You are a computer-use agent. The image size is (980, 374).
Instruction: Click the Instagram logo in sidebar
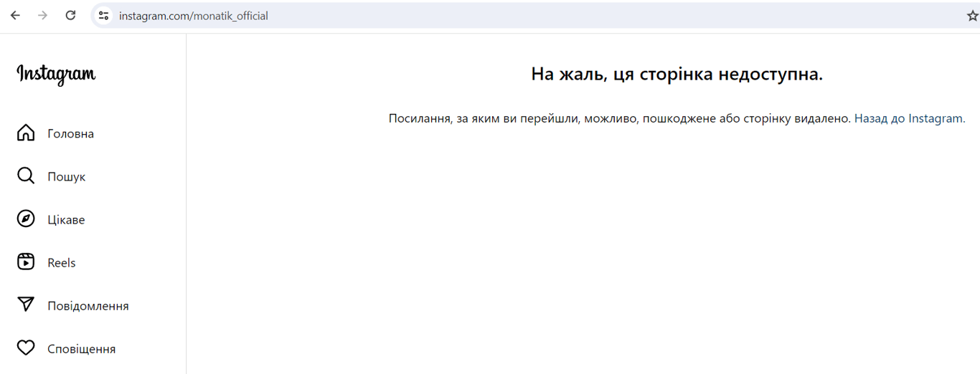point(56,74)
